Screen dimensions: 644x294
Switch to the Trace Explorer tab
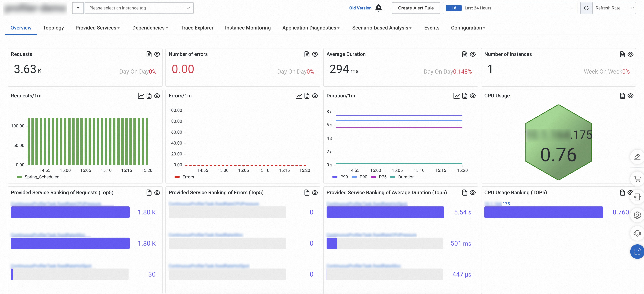coord(197,28)
